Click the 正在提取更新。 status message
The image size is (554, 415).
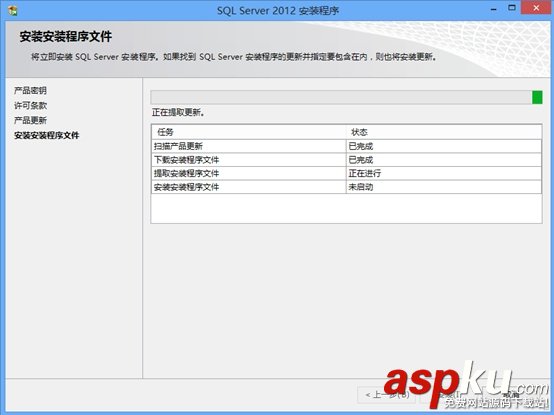click(178, 113)
